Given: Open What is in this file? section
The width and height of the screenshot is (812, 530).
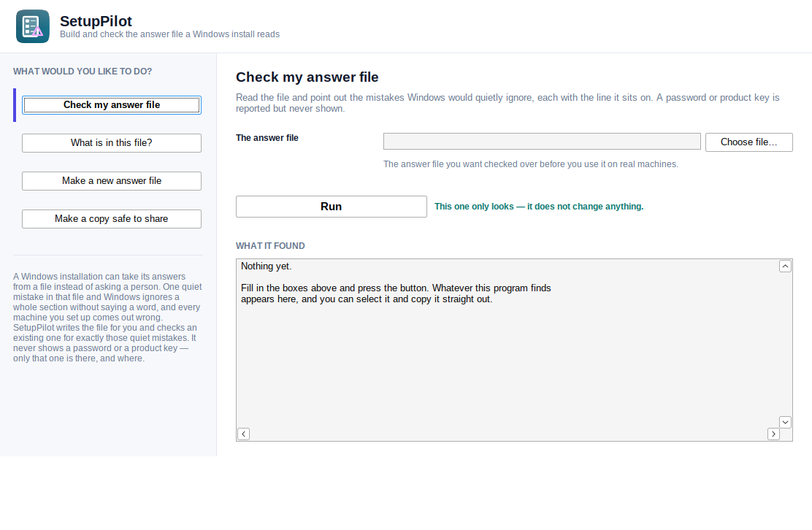Looking at the screenshot, I should click(111, 143).
